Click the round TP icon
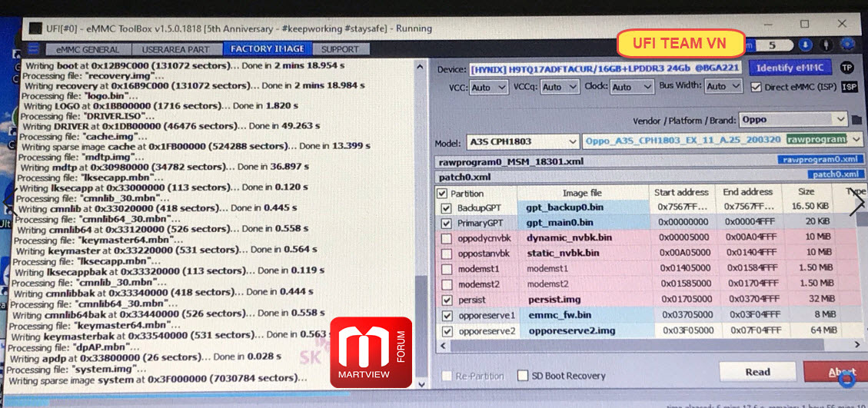 click(x=847, y=68)
